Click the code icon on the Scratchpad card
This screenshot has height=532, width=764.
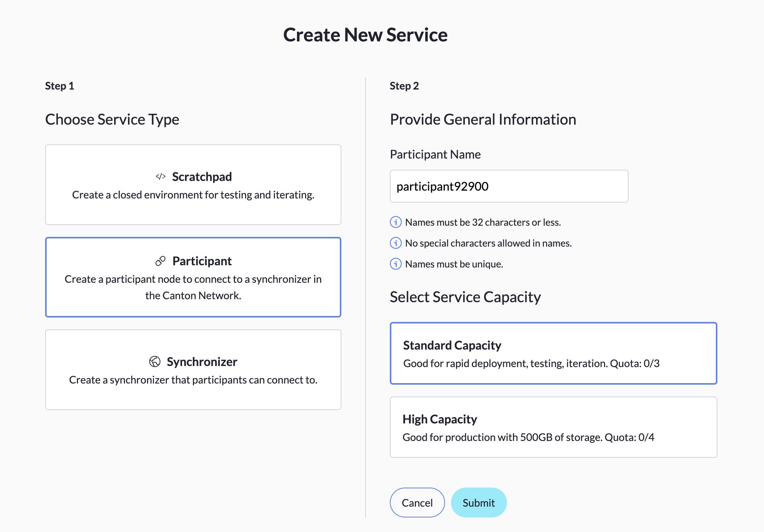pyautogui.click(x=161, y=176)
